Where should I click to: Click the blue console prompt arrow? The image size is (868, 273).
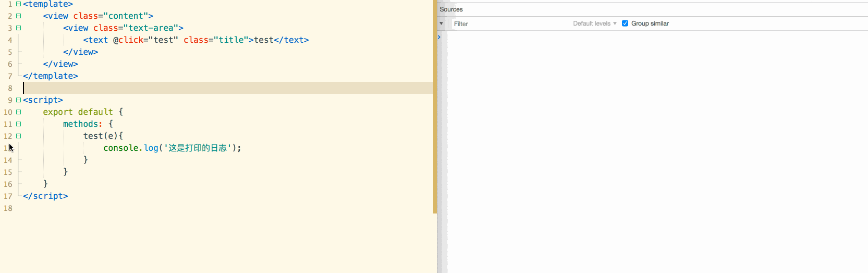(x=439, y=37)
